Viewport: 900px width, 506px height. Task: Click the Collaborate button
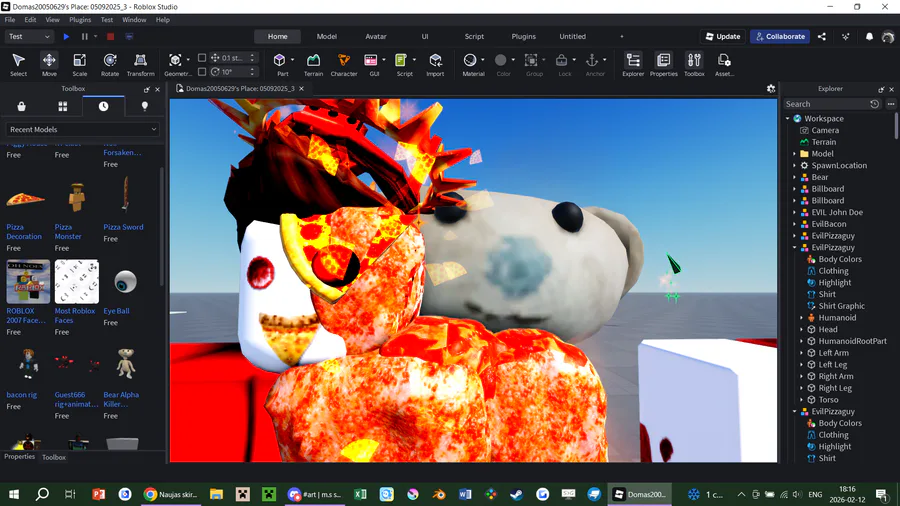pyautogui.click(x=779, y=36)
